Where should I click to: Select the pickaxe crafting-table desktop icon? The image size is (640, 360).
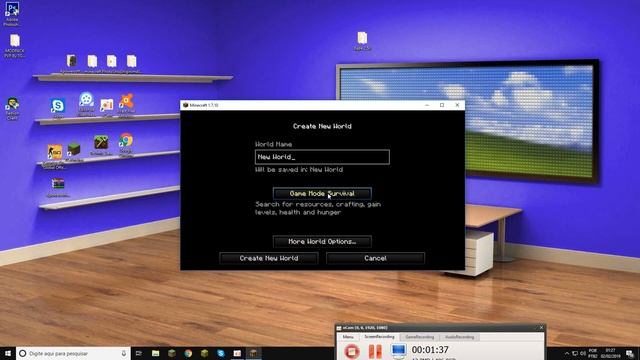[x=101, y=144]
